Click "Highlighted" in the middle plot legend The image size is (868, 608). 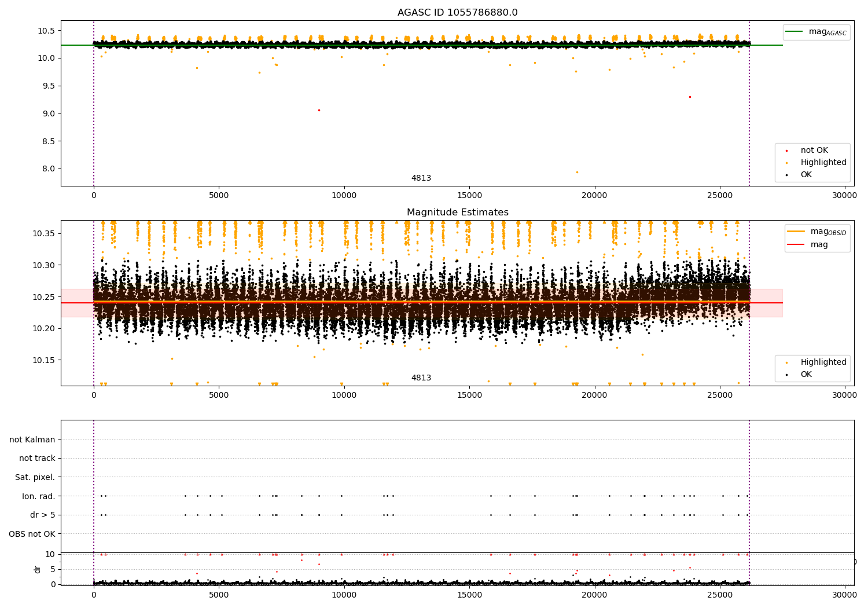tap(815, 362)
